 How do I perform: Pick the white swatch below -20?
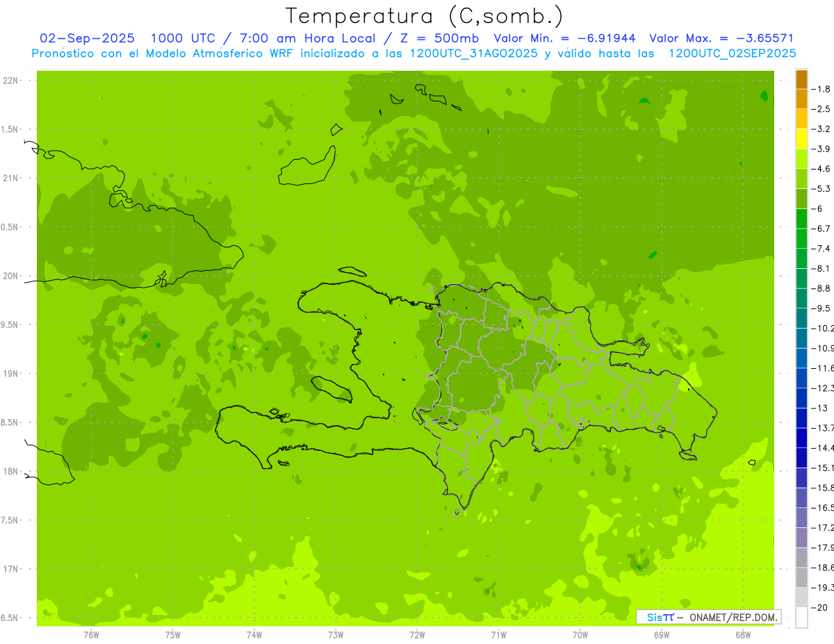801,618
